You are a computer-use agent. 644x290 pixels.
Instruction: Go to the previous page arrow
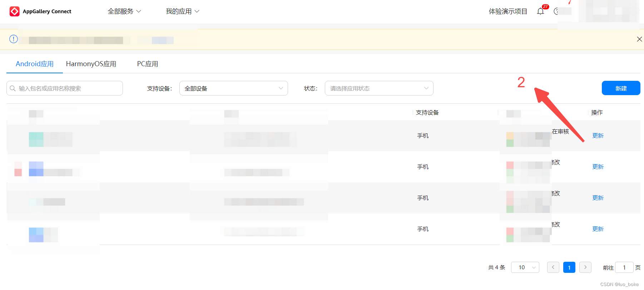[x=553, y=267]
